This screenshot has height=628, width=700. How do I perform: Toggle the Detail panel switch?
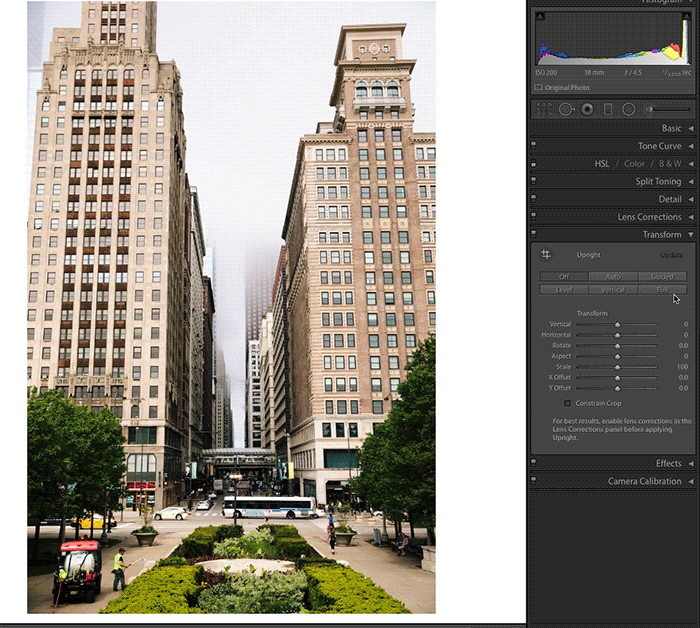[533, 198]
